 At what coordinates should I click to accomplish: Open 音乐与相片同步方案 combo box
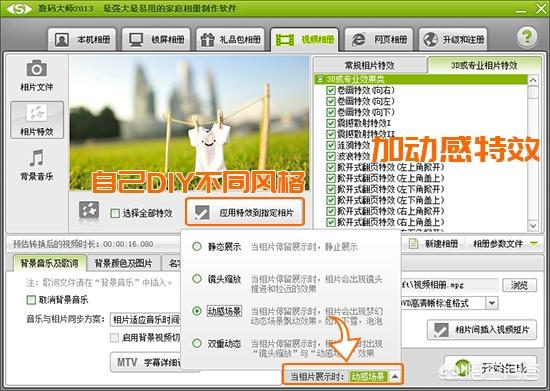(146, 319)
